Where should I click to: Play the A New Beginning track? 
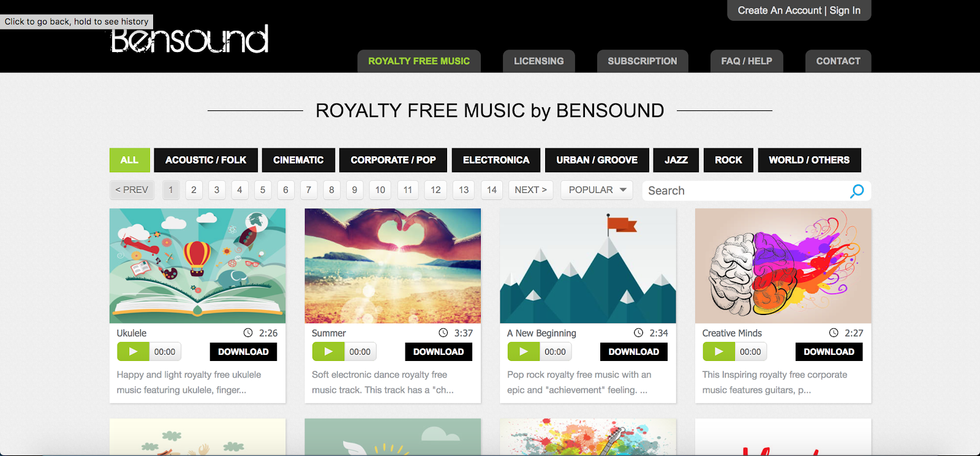pyautogui.click(x=524, y=352)
